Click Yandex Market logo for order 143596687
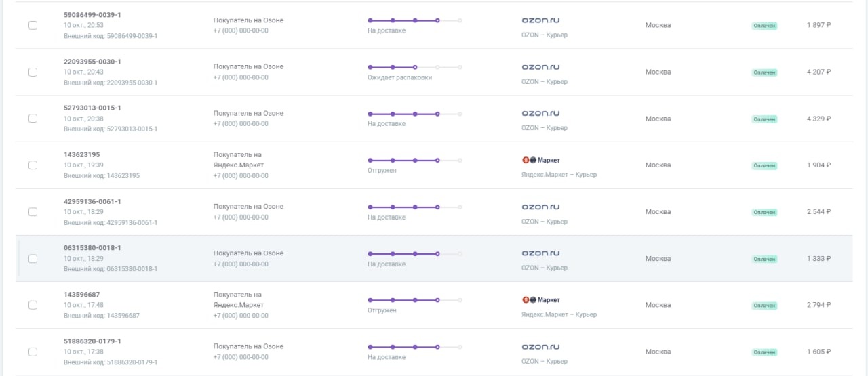868x376 pixels. coord(541,300)
